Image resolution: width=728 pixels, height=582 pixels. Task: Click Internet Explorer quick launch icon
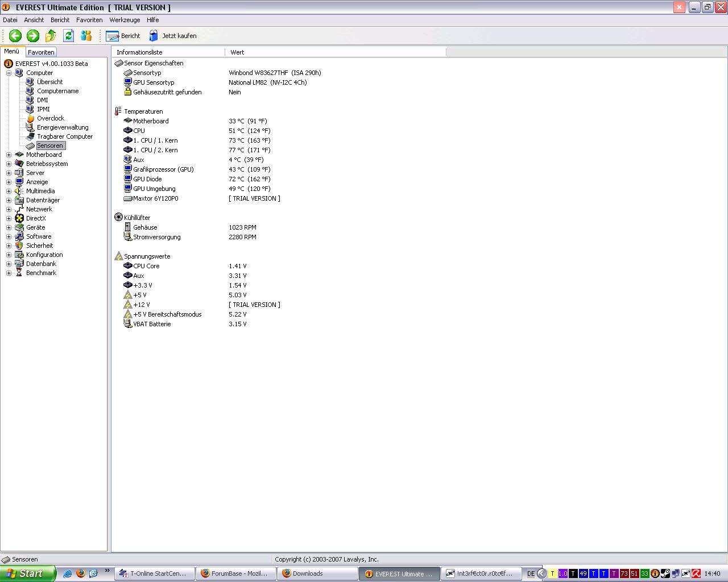tap(68, 573)
